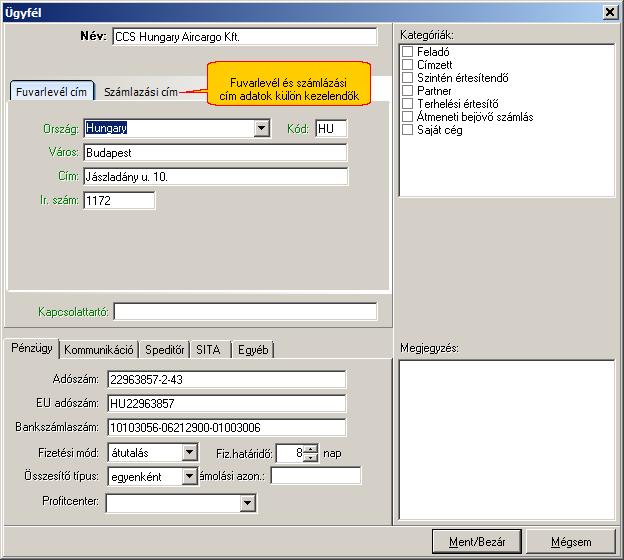Viewport: 624px width, 560px height.
Task: Click the Név name field
Action: [x=244, y=37]
